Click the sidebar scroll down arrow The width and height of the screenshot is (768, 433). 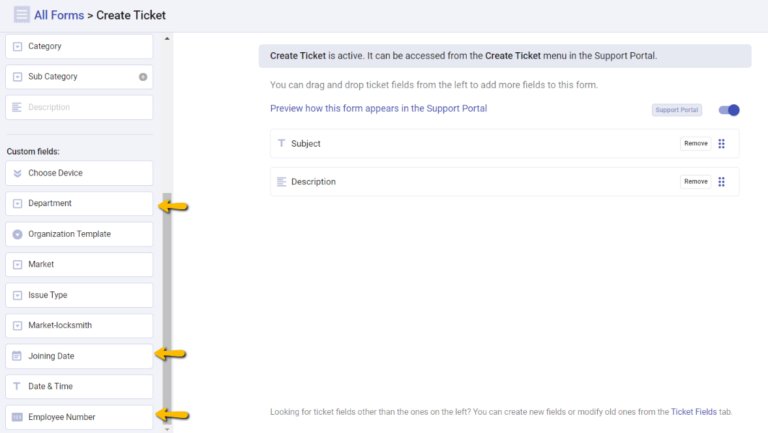tap(167, 429)
